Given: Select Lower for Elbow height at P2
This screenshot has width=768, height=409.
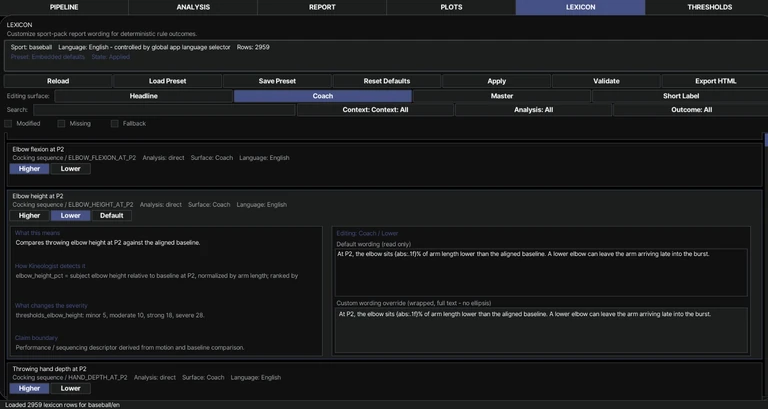Looking at the screenshot, I should (71, 216).
